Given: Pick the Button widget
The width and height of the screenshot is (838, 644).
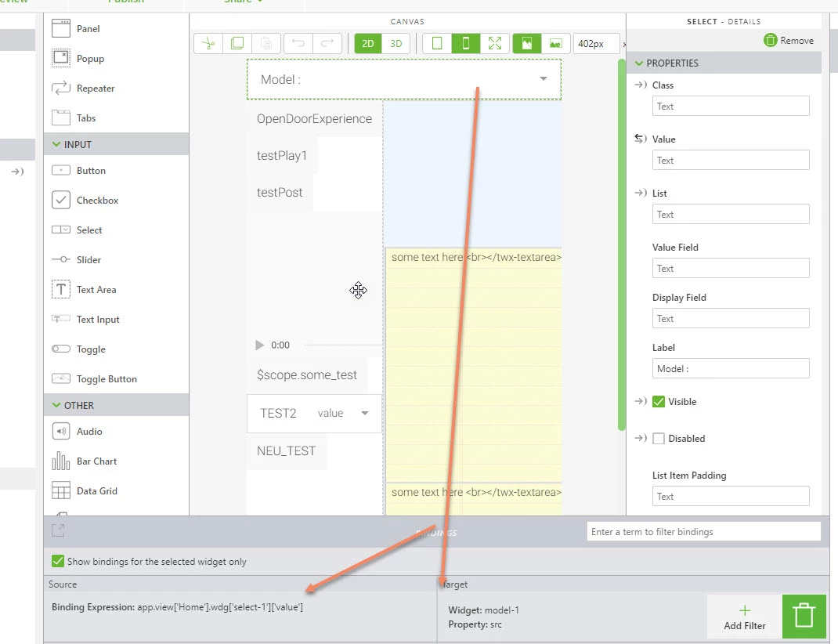Looking at the screenshot, I should click(x=78, y=171).
